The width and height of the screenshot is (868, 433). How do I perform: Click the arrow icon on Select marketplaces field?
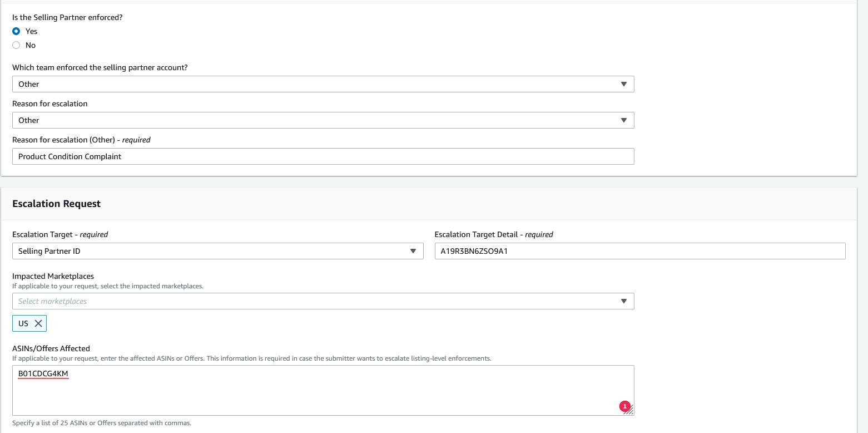623,301
